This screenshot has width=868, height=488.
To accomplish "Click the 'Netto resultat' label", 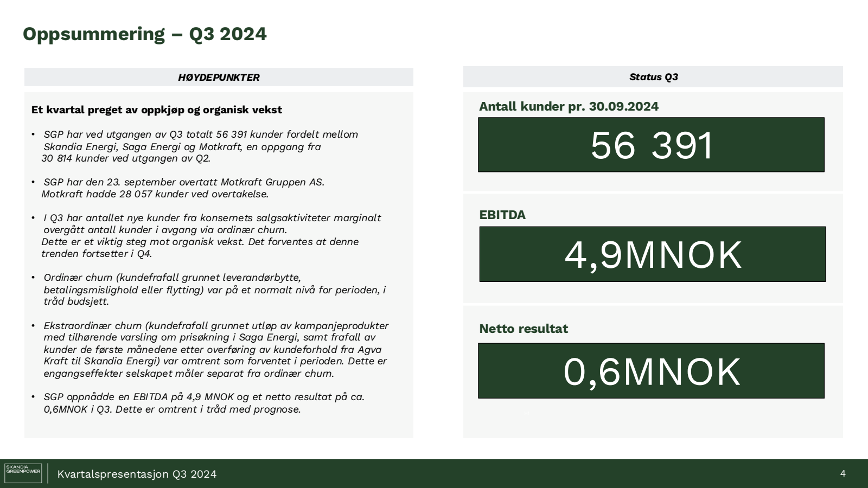I will tap(524, 329).
